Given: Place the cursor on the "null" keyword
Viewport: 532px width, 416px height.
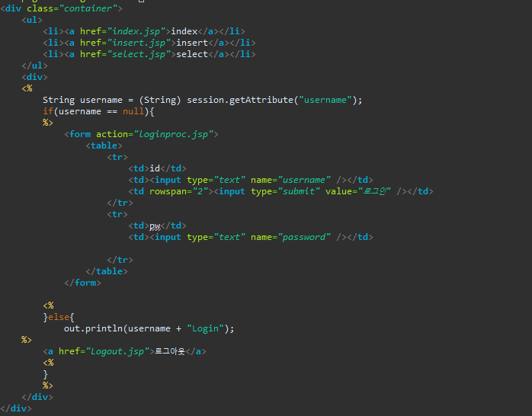Looking at the screenshot, I should pyautogui.click(x=133, y=111).
